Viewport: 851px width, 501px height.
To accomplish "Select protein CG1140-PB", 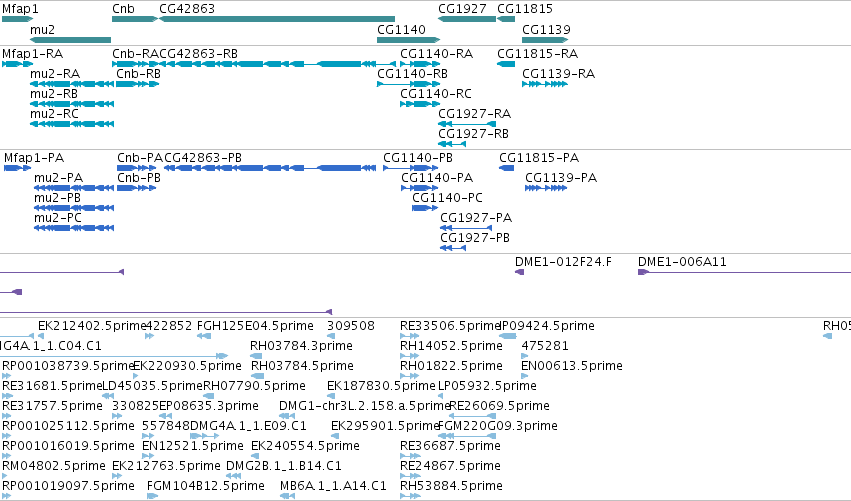I will point(410,168).
